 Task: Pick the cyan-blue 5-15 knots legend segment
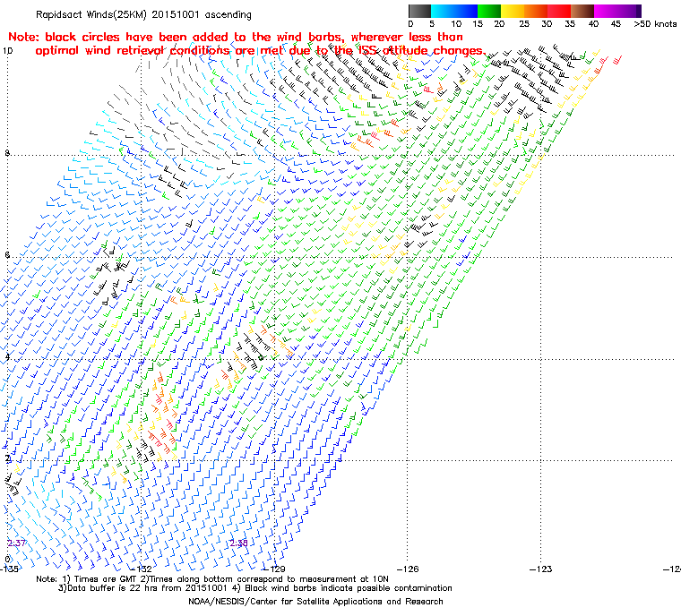tap(454, 11)
